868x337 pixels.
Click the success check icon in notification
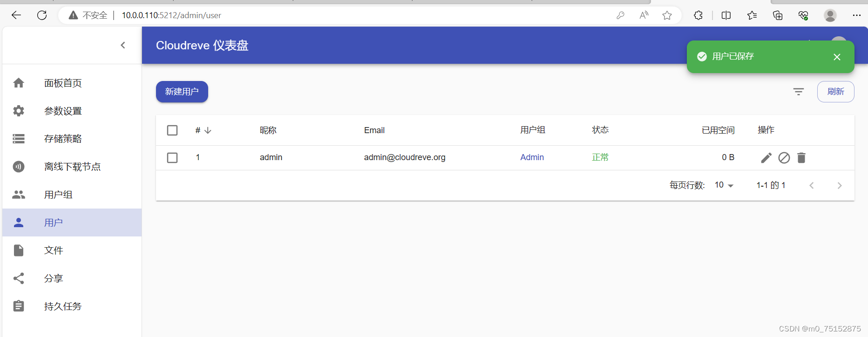702,56
